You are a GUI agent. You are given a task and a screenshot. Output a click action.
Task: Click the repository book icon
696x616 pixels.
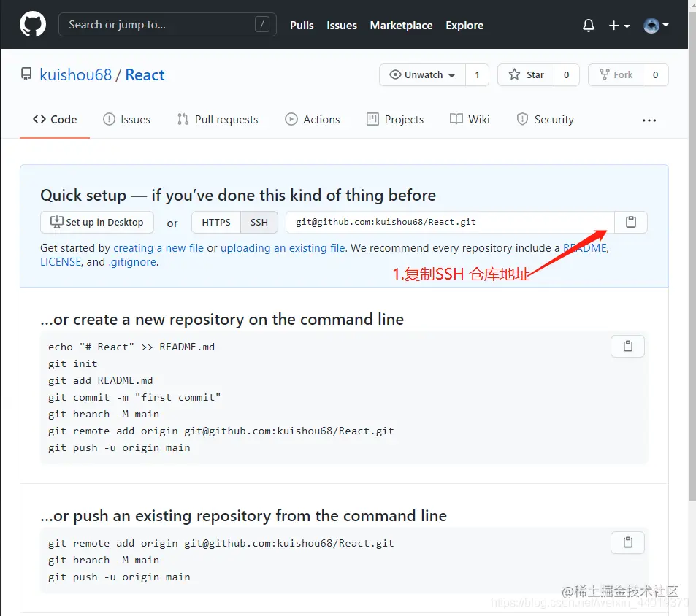point(26,74)
